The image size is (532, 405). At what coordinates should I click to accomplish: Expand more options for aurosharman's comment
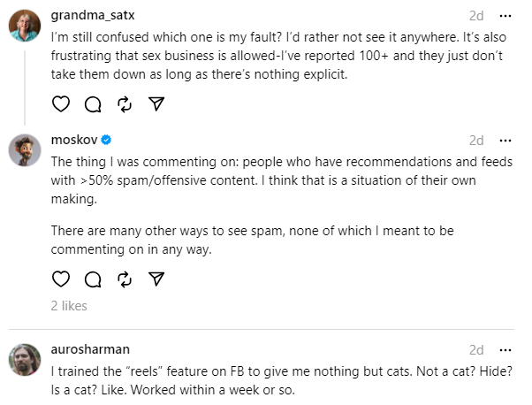click(x=505, y=350)
